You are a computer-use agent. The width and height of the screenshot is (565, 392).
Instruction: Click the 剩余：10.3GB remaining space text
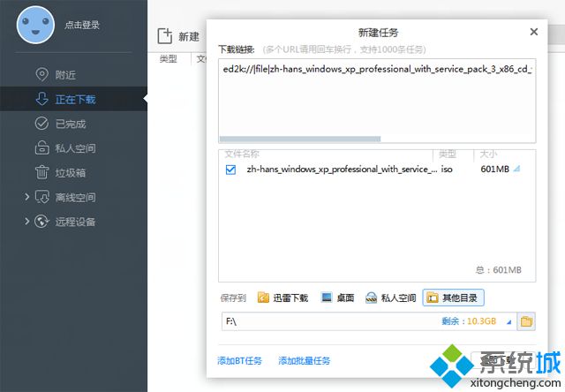469,321
